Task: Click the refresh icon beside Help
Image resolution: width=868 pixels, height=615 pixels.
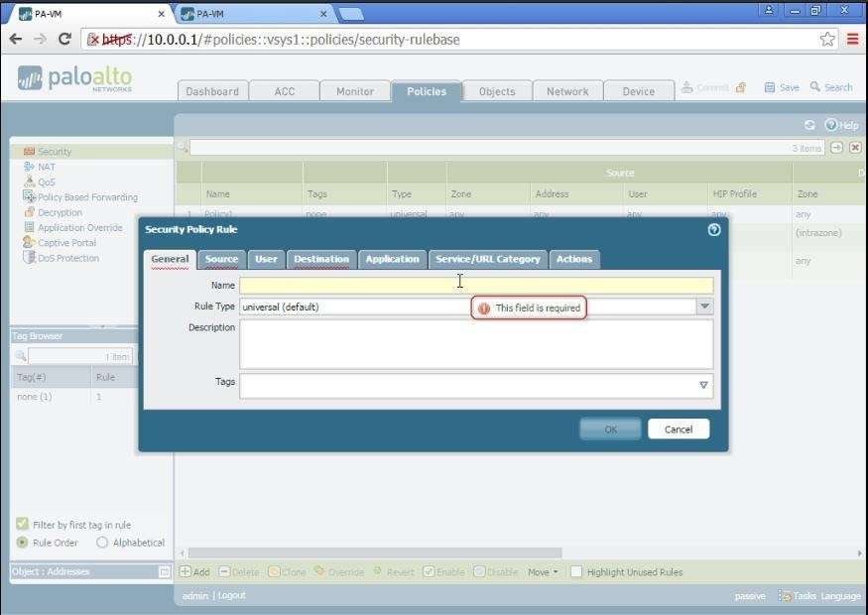Action: [809, 125]
